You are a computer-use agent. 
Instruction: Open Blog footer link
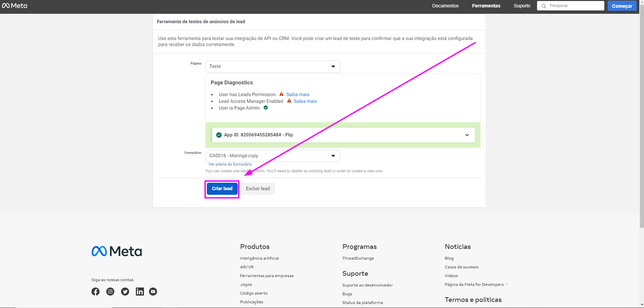[449, 258]
